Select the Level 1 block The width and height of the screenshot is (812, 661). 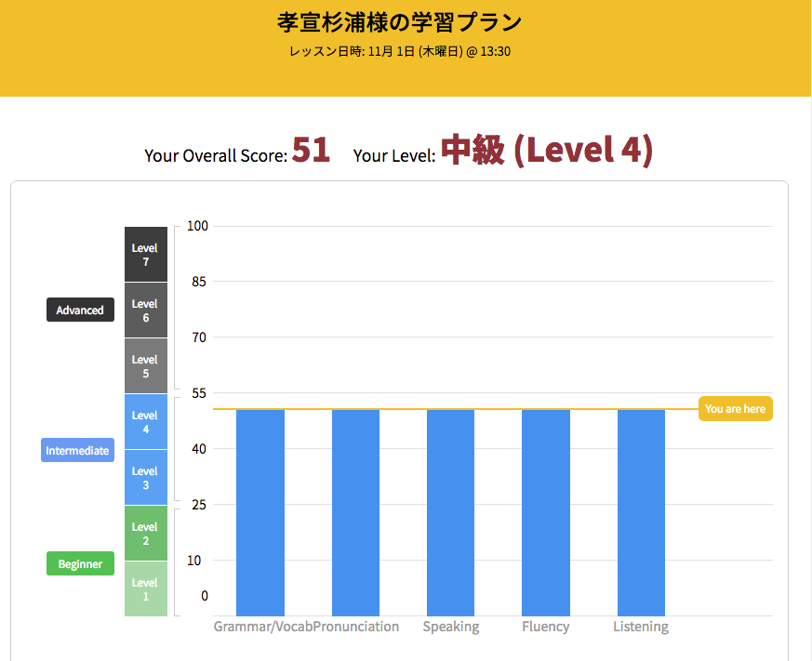145,589
